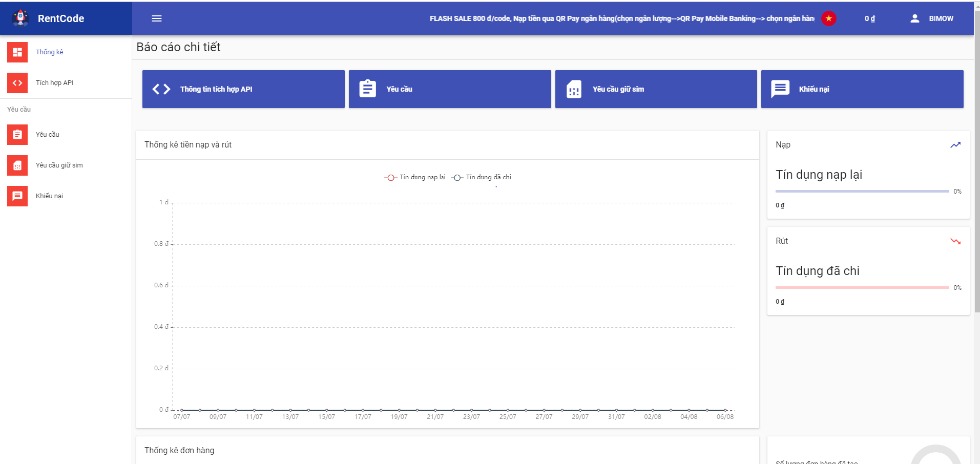Open the Yêu cầu card button
The image size is (980, 464).
click(x=450, y=89)
